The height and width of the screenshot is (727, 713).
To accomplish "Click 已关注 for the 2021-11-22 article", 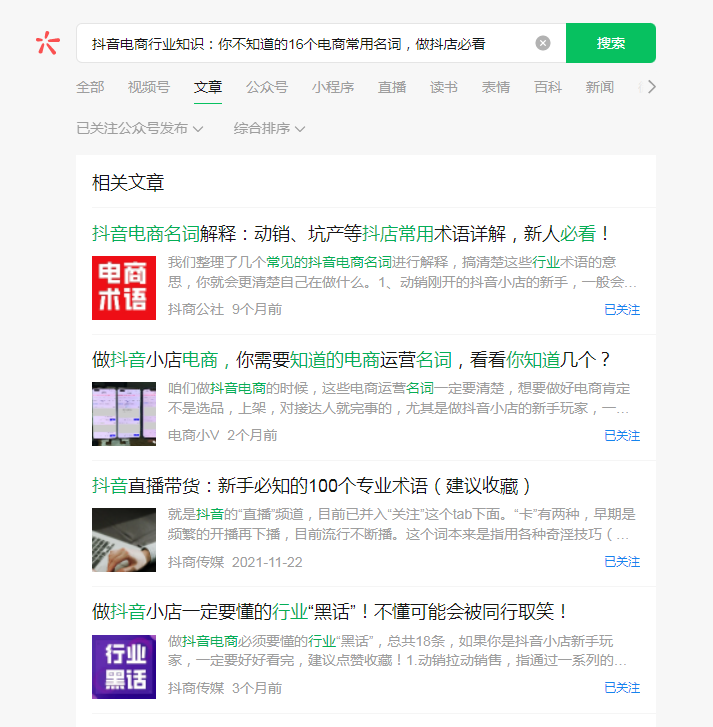I will pos(622,562).
